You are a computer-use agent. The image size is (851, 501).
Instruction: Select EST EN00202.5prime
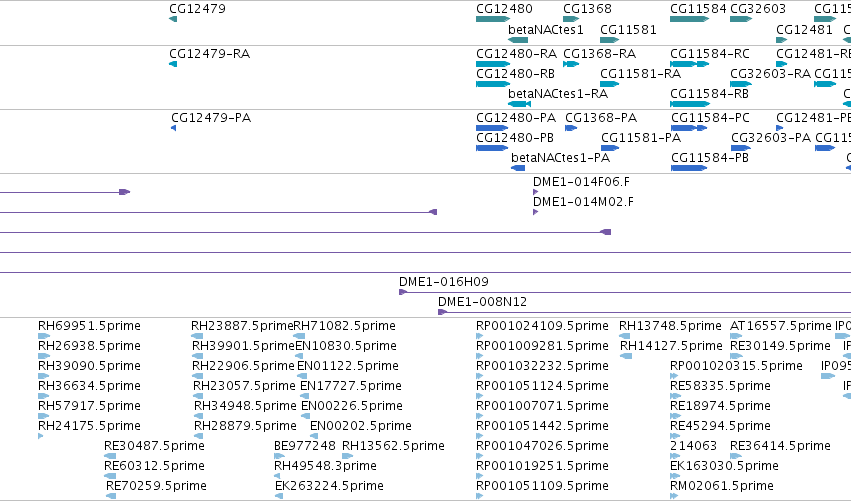point(360,426)
